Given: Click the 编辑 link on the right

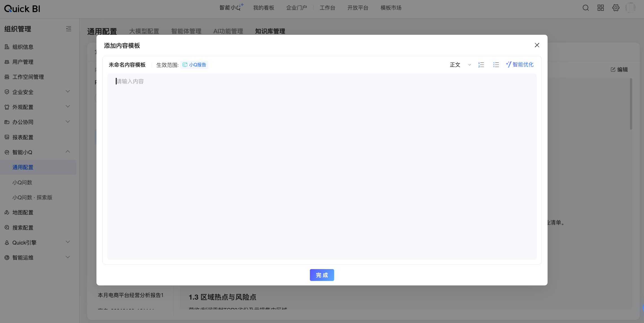Looking at the screenshot, I should point(619,69).
